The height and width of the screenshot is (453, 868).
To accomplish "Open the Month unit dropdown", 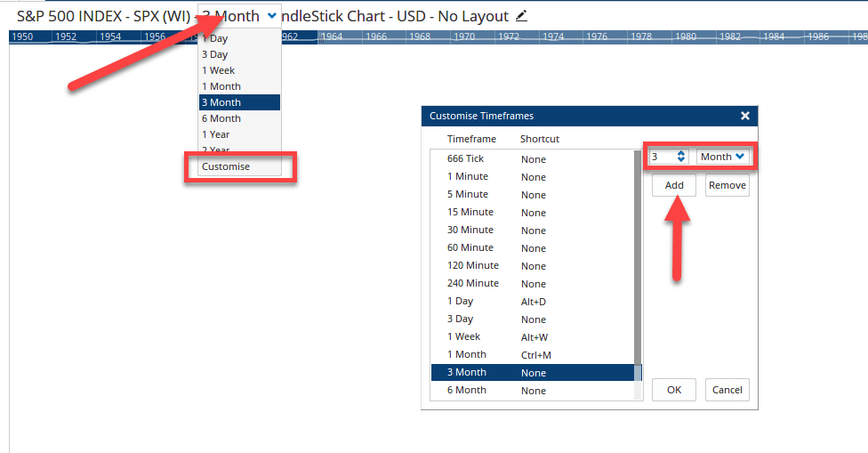I will pyautogui.click(x=722, y=157).
